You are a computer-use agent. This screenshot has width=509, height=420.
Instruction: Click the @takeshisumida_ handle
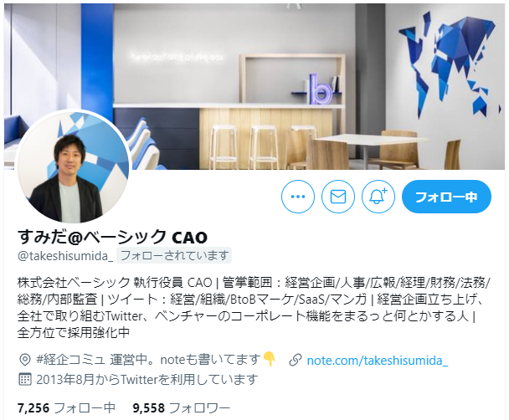[65, 256]
